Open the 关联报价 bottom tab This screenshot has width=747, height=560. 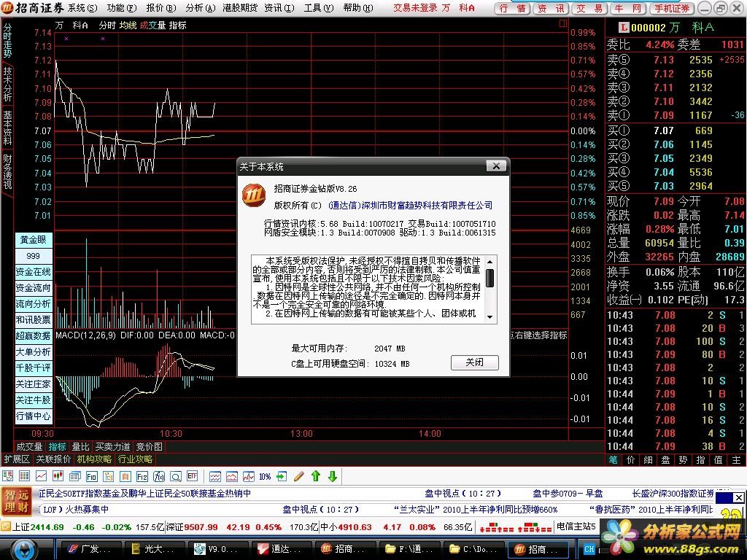[53, 459]
